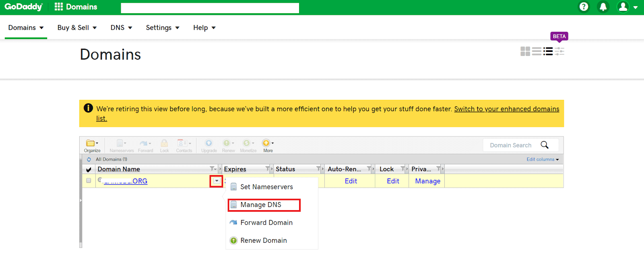Sort by the Expires column header

pyautogui.click(x=235, y=169)
